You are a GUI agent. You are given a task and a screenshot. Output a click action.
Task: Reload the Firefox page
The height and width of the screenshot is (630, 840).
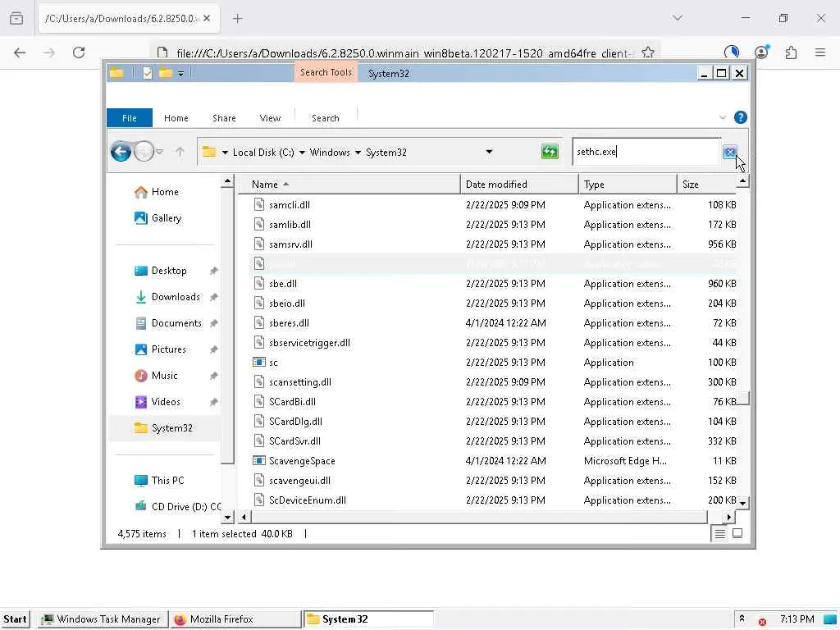[79, 52]
